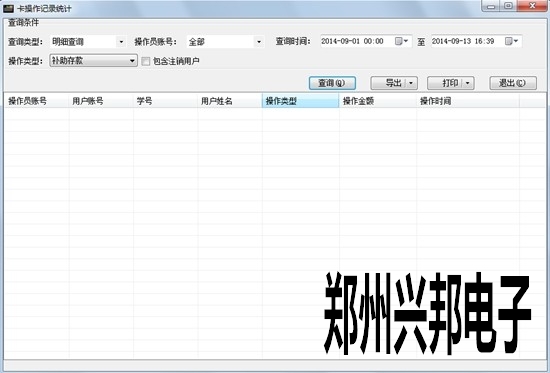550x373 pixels.
Task: Sort by the 用户账号 column header
Action: (101, 101)
